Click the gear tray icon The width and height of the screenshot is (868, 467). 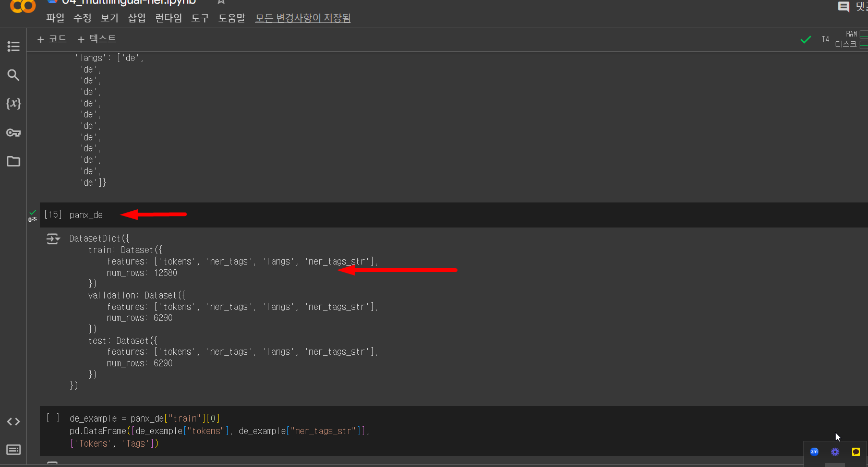click(835, 452)
